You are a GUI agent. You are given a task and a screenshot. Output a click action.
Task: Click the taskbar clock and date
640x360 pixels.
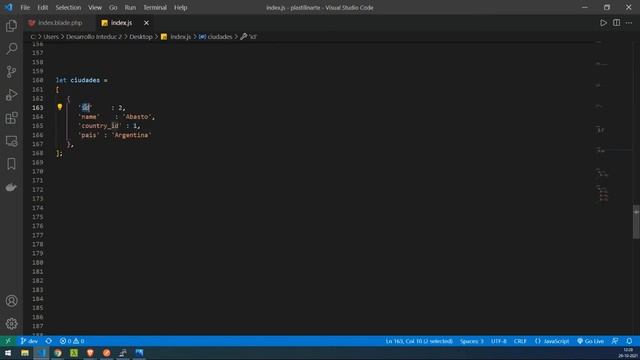628,353
